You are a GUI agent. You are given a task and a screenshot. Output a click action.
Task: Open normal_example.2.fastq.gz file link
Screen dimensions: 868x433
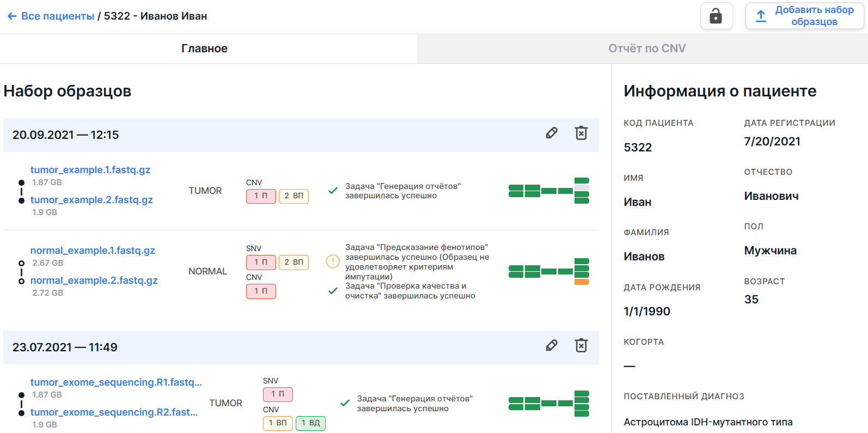click(94, 280)
